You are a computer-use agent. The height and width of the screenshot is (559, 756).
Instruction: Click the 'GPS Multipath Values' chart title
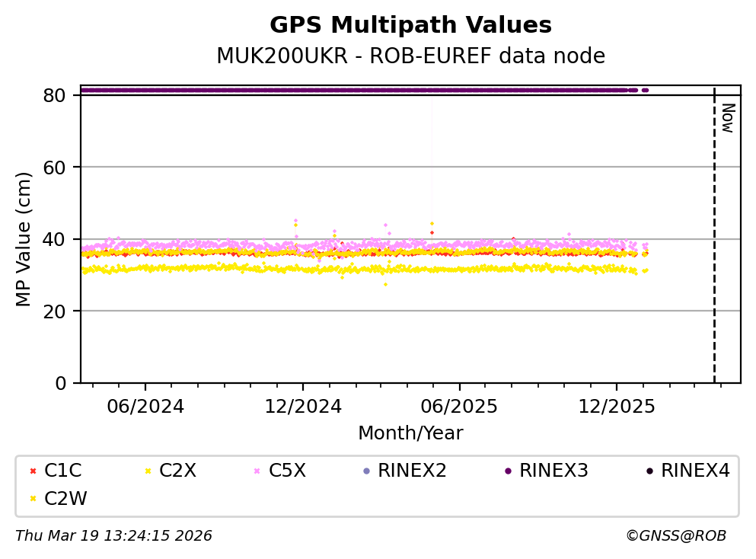[x=410, y=26]
